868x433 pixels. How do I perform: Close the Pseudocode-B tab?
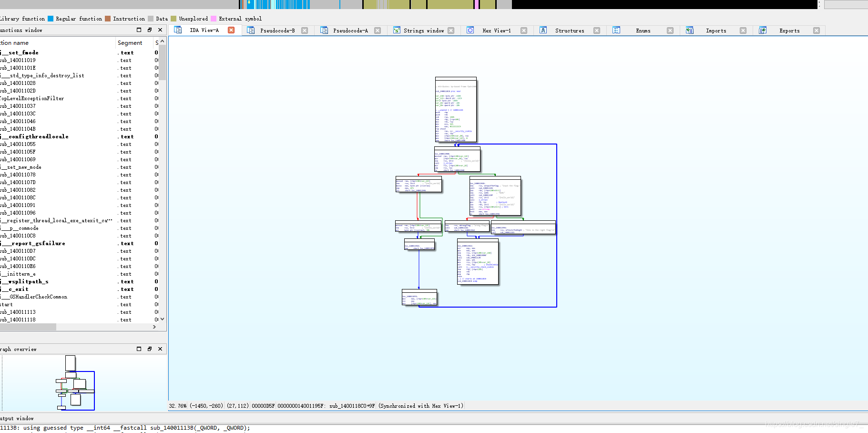pos(305,31)
